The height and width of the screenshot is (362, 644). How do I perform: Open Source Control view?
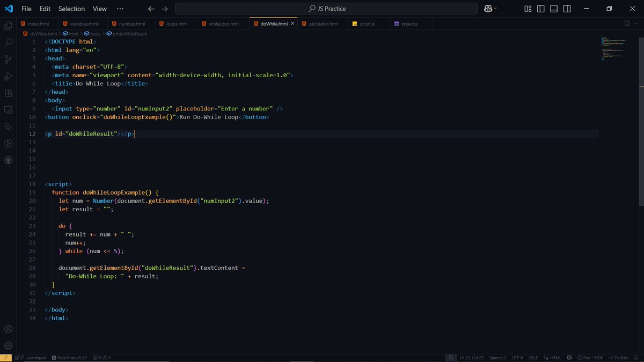[x=8, y=59]
